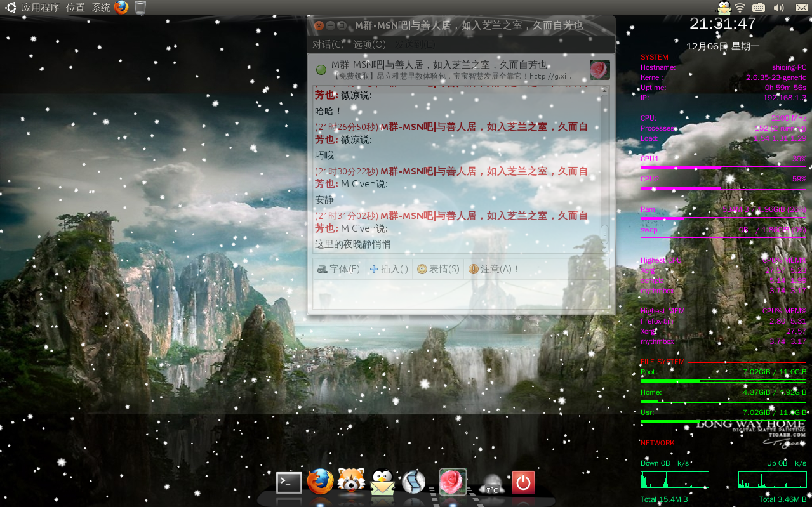Viewport: 812px width, 507px height.
Task: Launch Firefox from the top panel
Action: [121, 8]
